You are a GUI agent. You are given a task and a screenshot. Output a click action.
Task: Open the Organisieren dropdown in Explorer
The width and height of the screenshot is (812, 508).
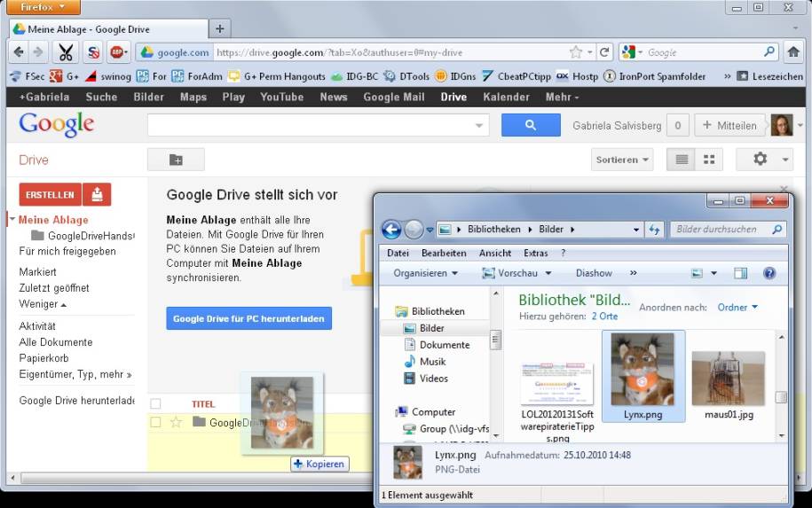(x=425, y=273)
